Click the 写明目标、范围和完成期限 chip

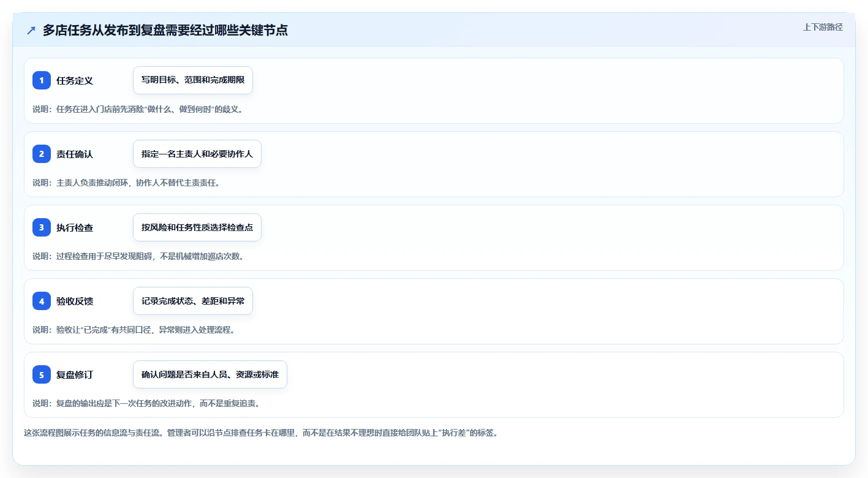193,80
